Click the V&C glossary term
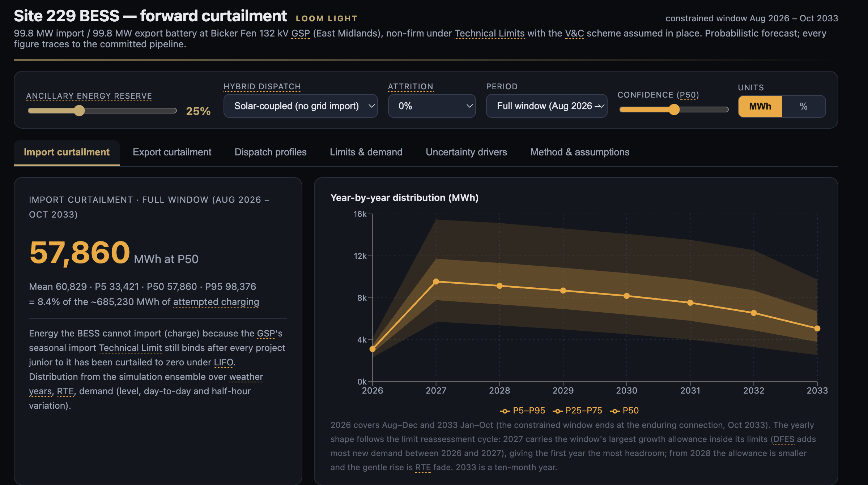Viewport: 868px width, 485px height. tap(574, 33)
